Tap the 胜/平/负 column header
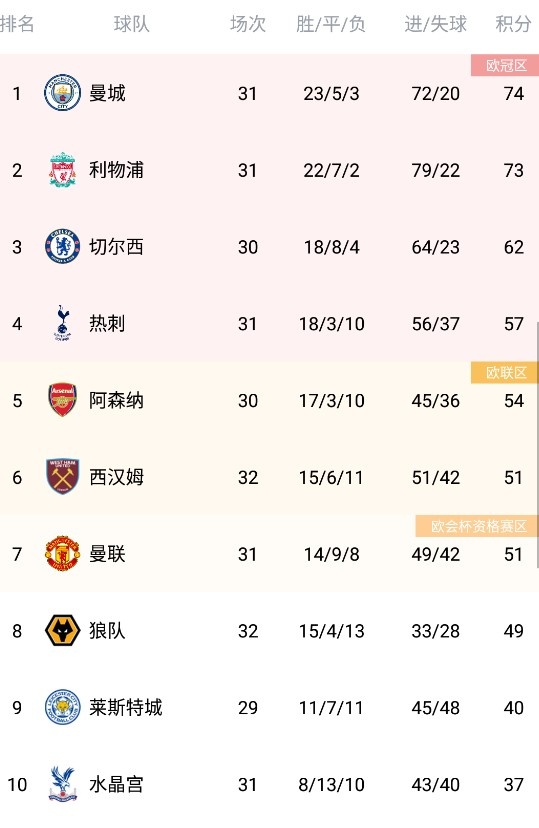Screen dimensions: 539x828 tap(331, 24)
